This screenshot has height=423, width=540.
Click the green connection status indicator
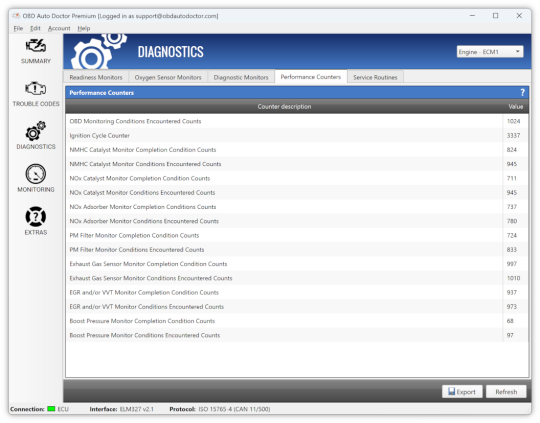click(51, 409)
